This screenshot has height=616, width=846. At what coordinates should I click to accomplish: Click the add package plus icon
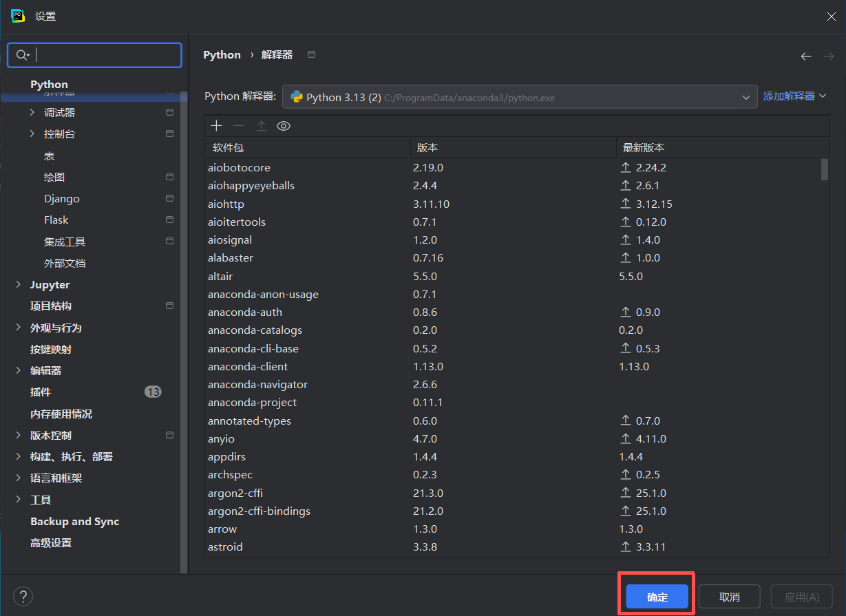tap(216, 126)
